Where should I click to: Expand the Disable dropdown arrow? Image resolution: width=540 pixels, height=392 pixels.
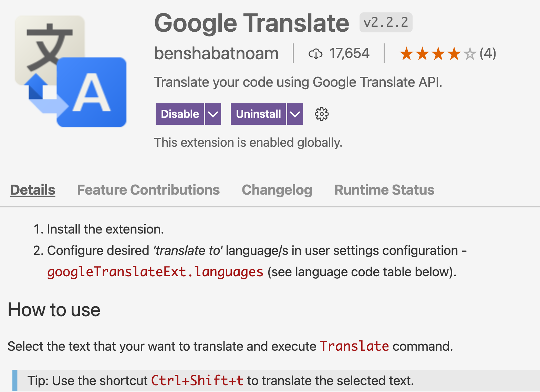[x=213, y=114]
